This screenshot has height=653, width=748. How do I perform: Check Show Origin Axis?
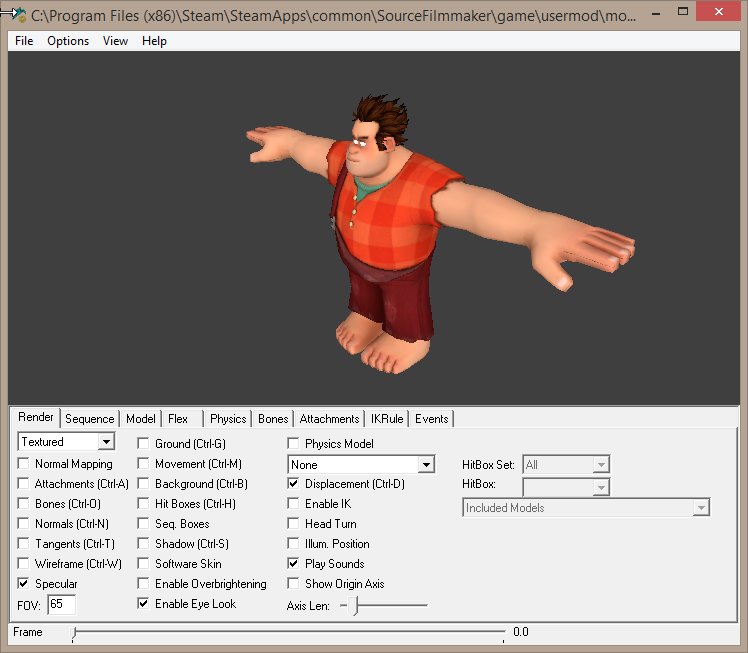coord(293,584)
